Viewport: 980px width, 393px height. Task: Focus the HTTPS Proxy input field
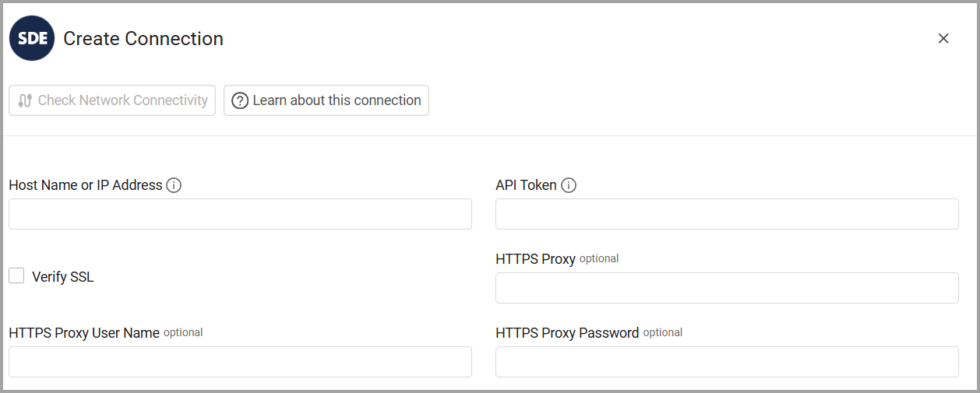click(x=727, y=288)
